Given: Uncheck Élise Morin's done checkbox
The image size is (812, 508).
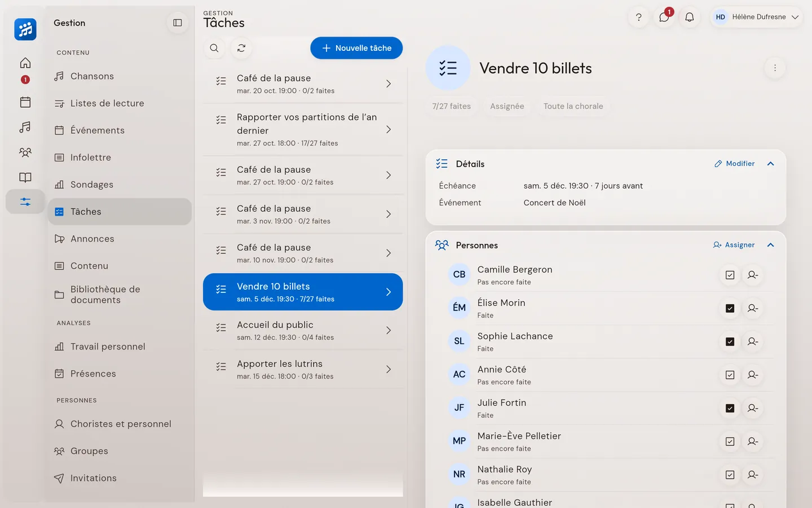Looking at the screenshot, I should 730,308.
